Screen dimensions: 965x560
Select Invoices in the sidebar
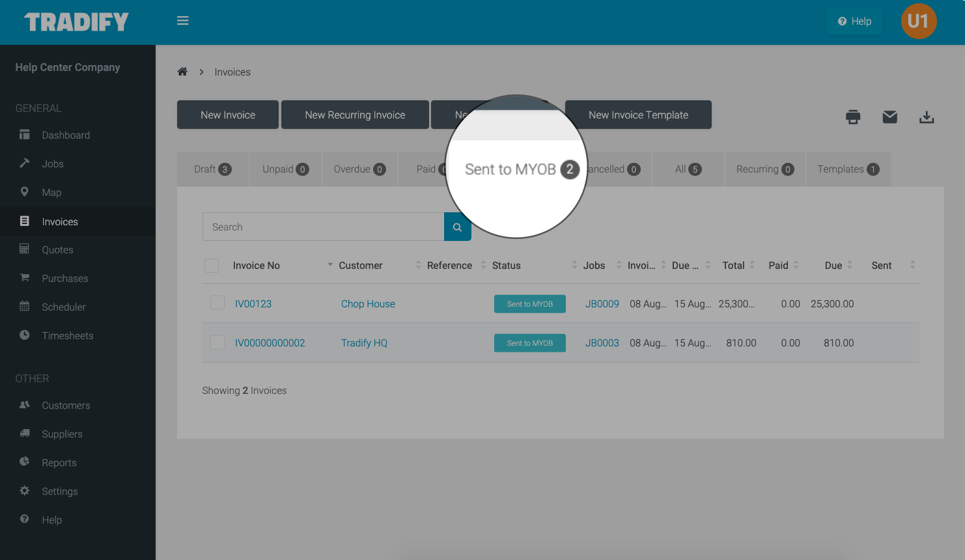[x=60, y=221]
